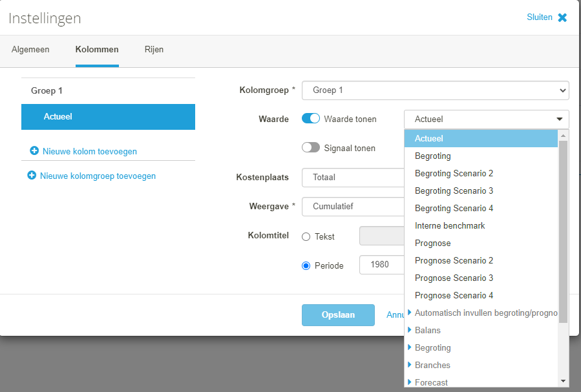Choose Begroting Scenario 2 option
Screen dimensions: 581x392
(481, 173)
